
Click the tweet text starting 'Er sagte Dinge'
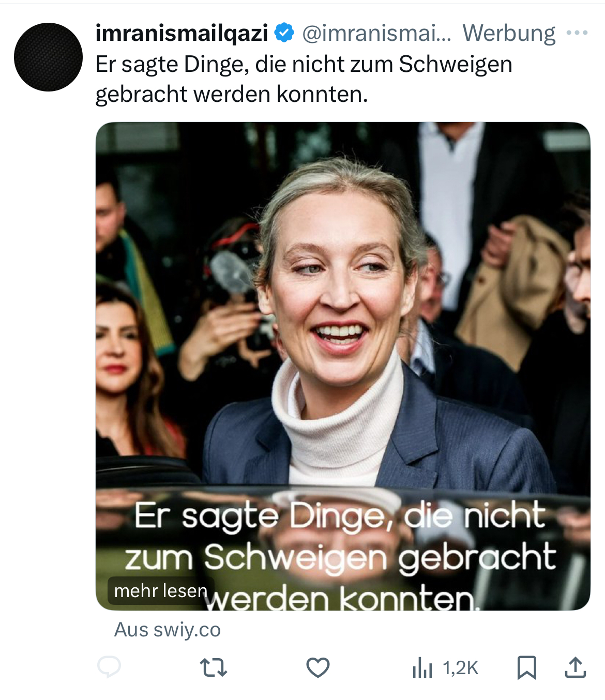pos(304,79)
